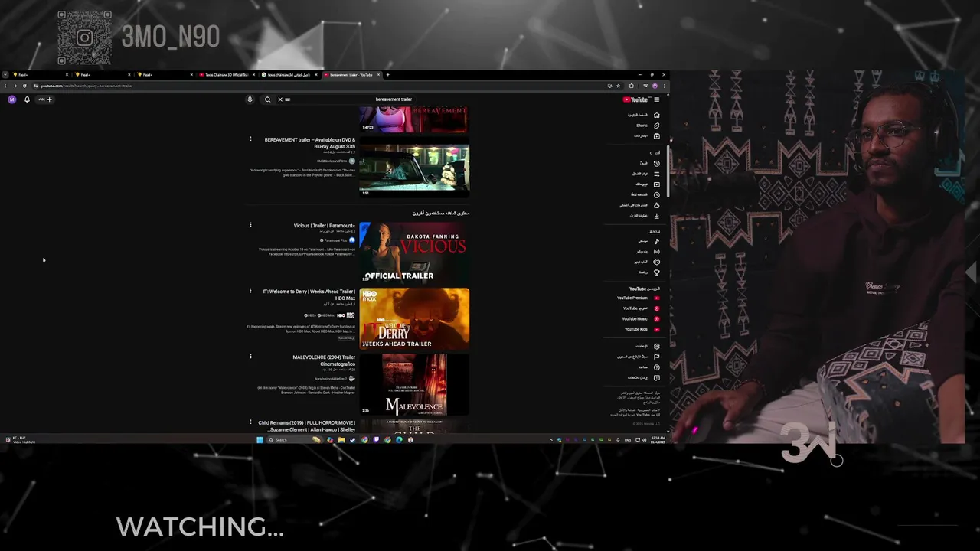The height and width of the screenshot is (551, 980).
Task: Open the account avatar menu
Action: pos(11,99)
